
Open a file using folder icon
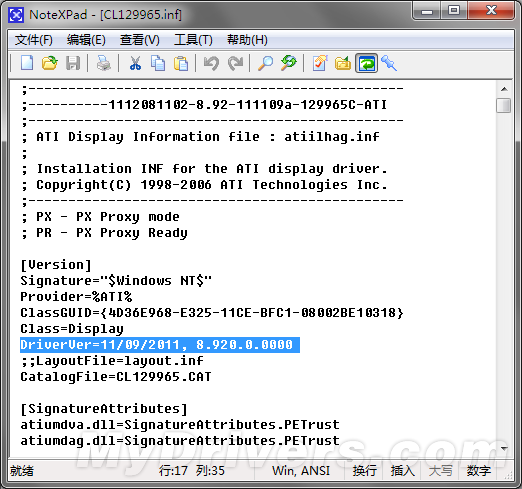coord(50,63)
